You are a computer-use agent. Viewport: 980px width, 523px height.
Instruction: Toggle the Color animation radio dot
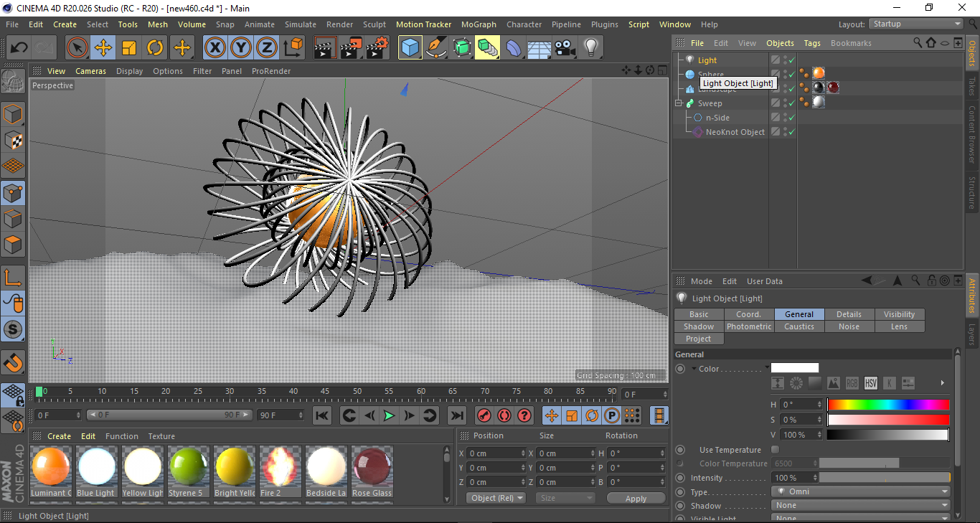coord(680,369)
